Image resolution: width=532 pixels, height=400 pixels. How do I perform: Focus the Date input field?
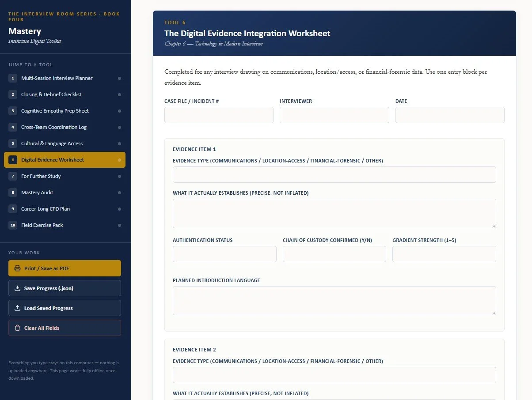point(450,115)
